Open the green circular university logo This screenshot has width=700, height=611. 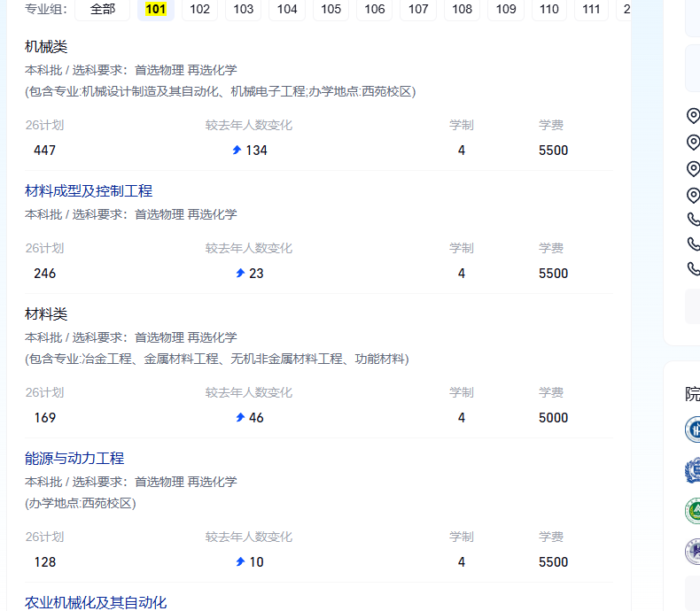(692, 511)
